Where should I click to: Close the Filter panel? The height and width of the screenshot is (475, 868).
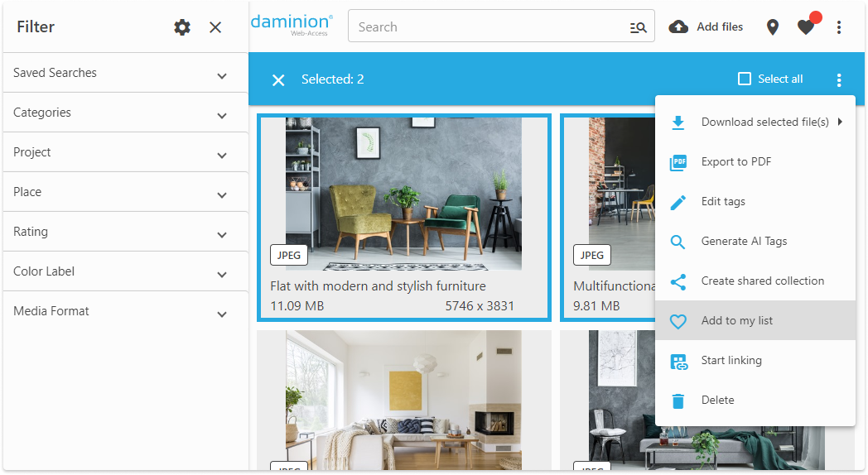[x=215, y=27]
